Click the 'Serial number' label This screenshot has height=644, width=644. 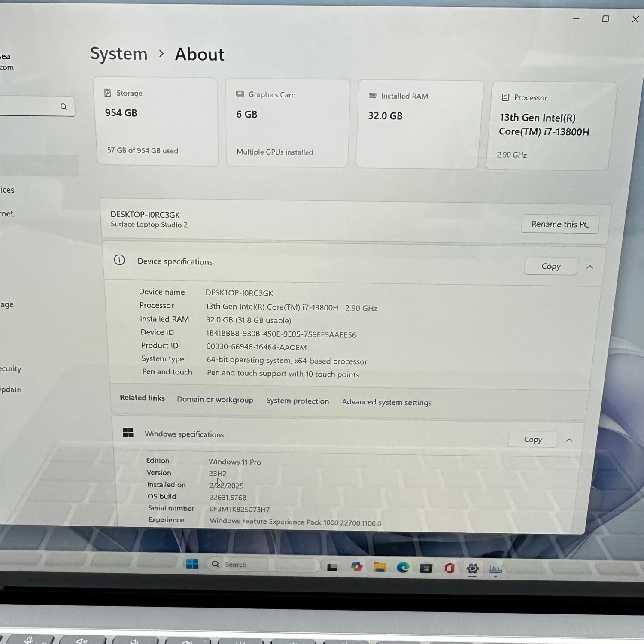[x=171, y=508]
